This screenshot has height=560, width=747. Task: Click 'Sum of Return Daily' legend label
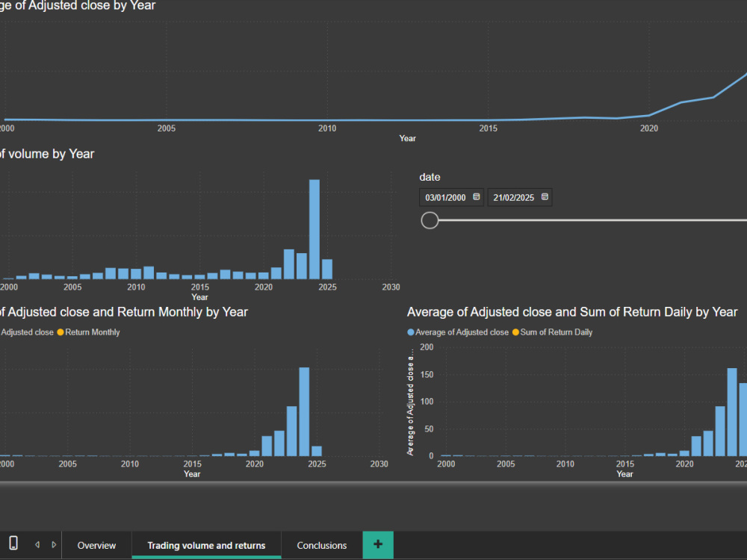(557, 332)
